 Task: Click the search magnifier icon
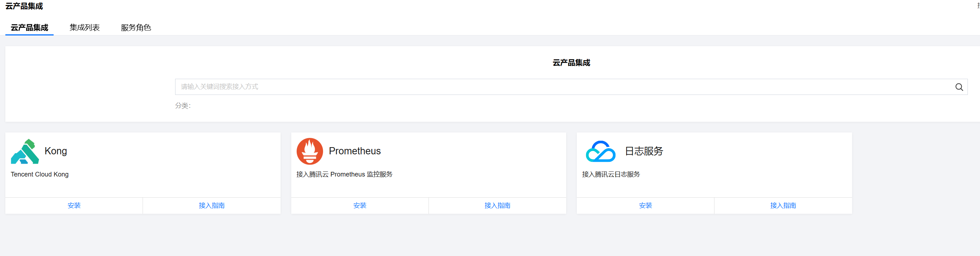[959, 87]
